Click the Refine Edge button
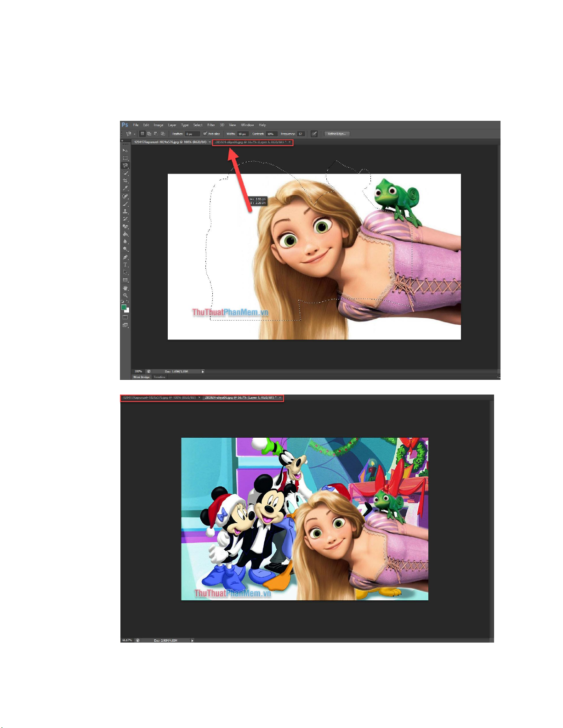The width and height of the screenshot is (563, 728). [x=337, y=134]
